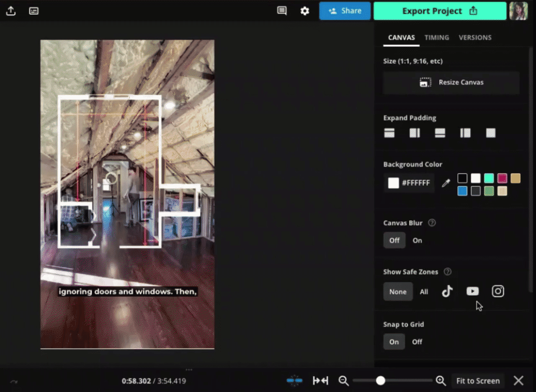536x392 pixels.
Task: Show YouTube safe zones
Action: click(x=472, y=291)
